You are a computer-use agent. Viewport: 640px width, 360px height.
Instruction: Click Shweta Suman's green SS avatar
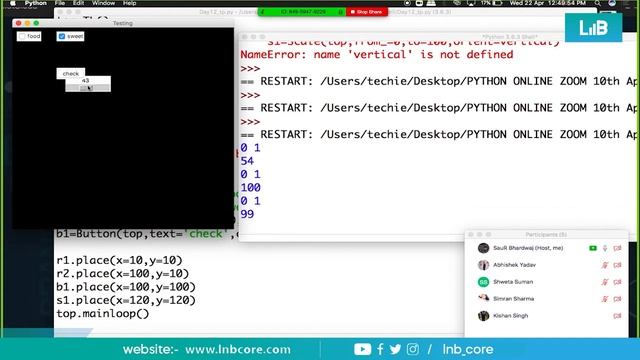point(483,282)
